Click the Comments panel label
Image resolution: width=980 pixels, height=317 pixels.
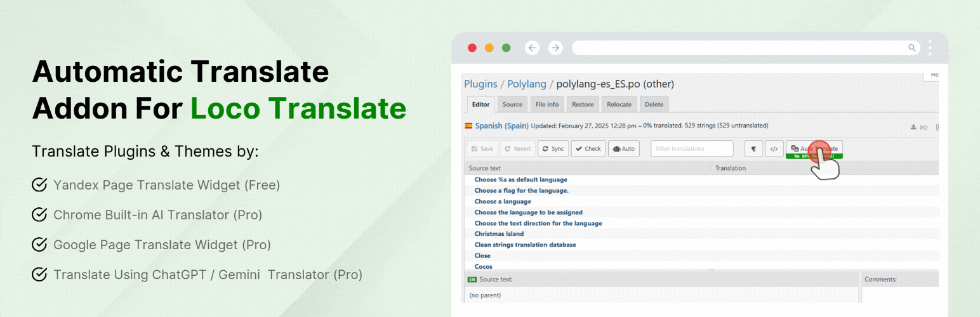point(881,279)
